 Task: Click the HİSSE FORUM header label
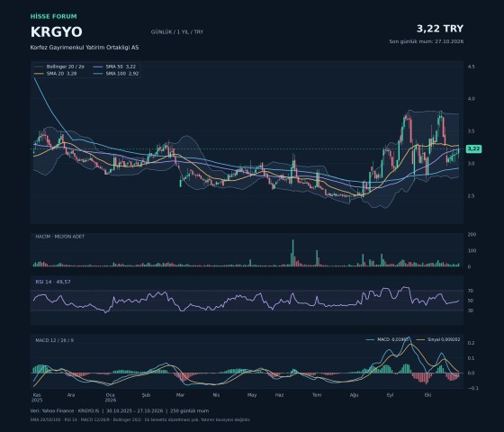click(x=54, y=16)
